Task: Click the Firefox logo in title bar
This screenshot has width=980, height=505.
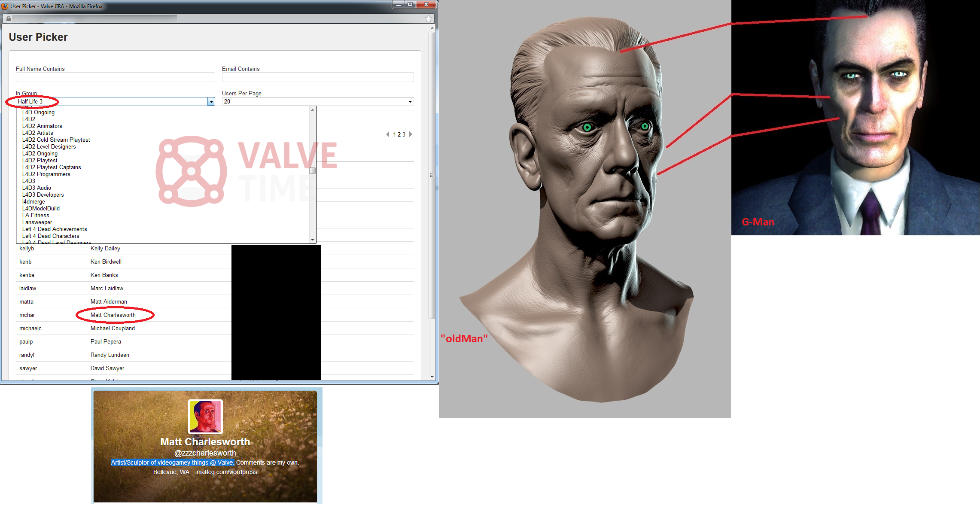Action: 5,6
